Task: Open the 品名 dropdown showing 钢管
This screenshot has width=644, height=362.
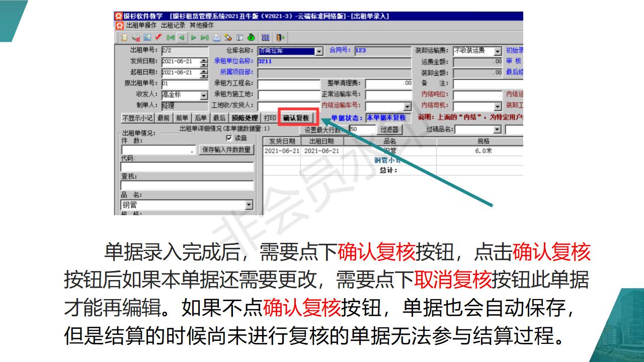Action: pos(250,203)
